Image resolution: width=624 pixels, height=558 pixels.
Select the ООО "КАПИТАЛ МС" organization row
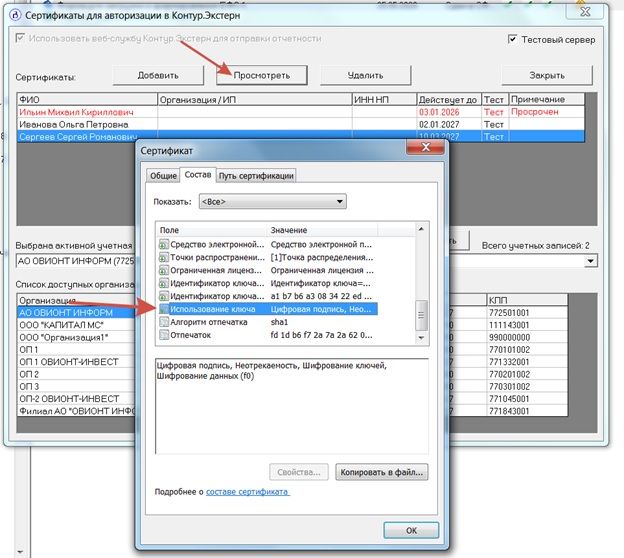coord(76,325)
